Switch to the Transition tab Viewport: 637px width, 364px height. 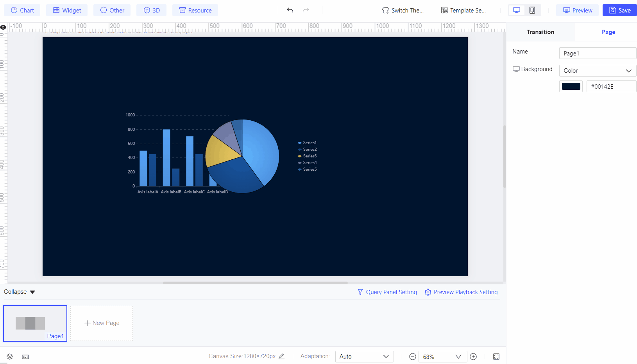(540, 32)
